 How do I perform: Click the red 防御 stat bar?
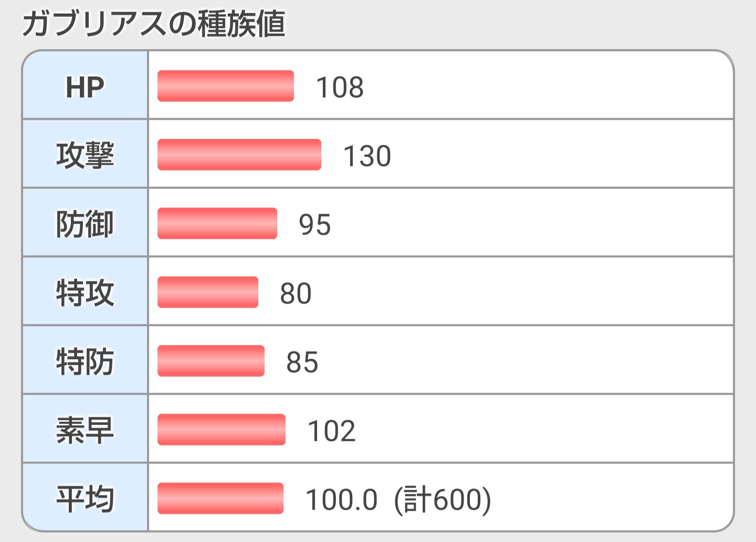(217, 224)
